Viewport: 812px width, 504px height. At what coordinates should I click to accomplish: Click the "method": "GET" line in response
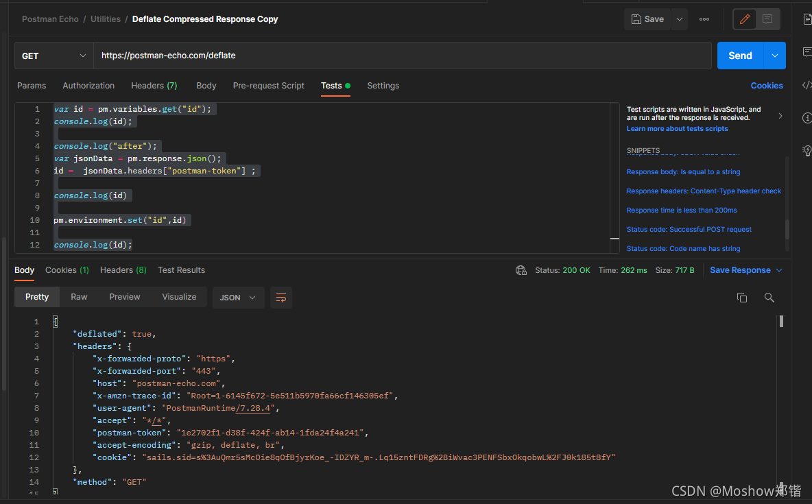[110, 482]
